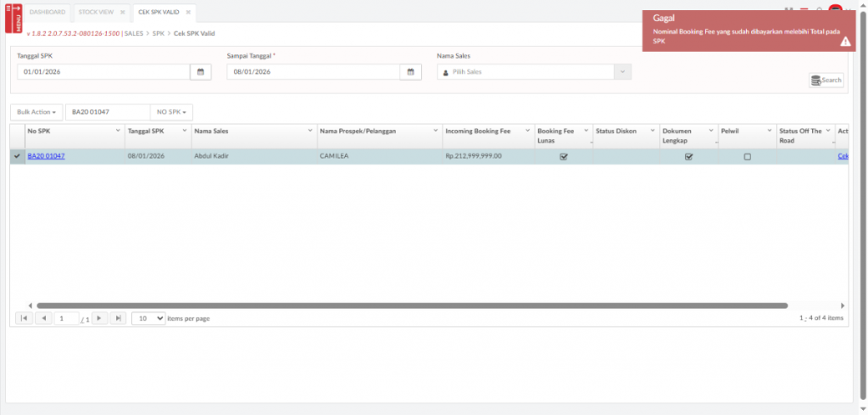Go to the last page of results
This screenshot has width=868, height=415.
coord(118,318)
